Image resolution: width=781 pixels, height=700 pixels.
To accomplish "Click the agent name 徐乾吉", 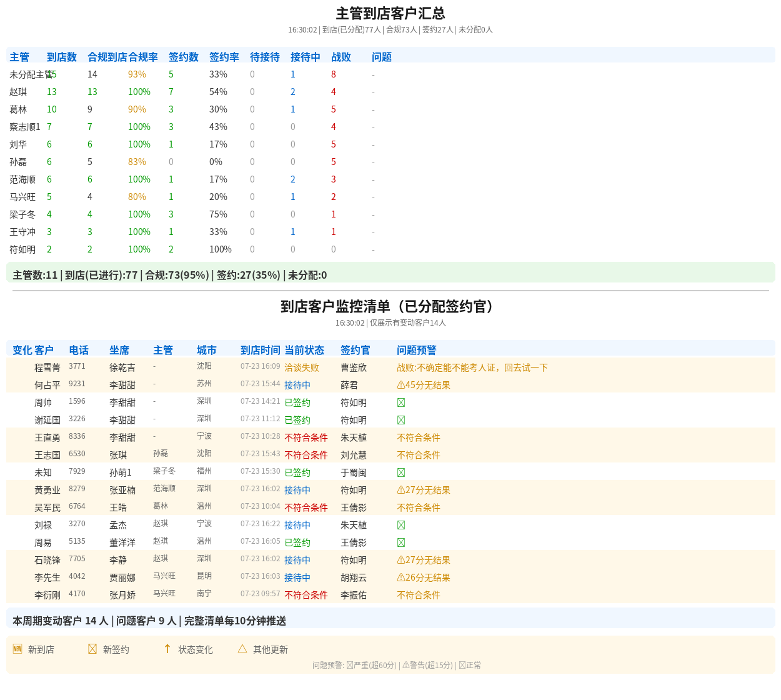I will click(122, 367).
